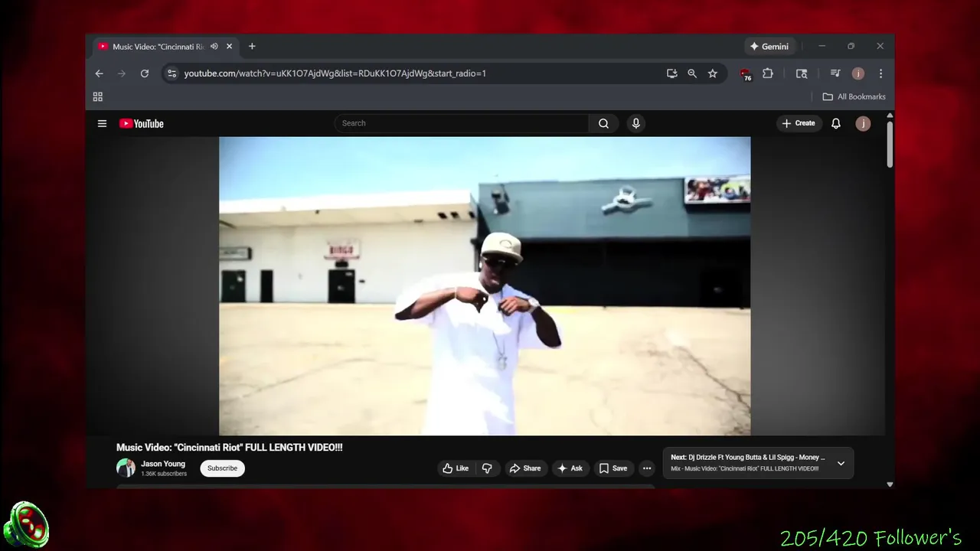The height and width of the screenshot is (551, 980).
Task: Open the Ask button
Action: coord(570,468)
